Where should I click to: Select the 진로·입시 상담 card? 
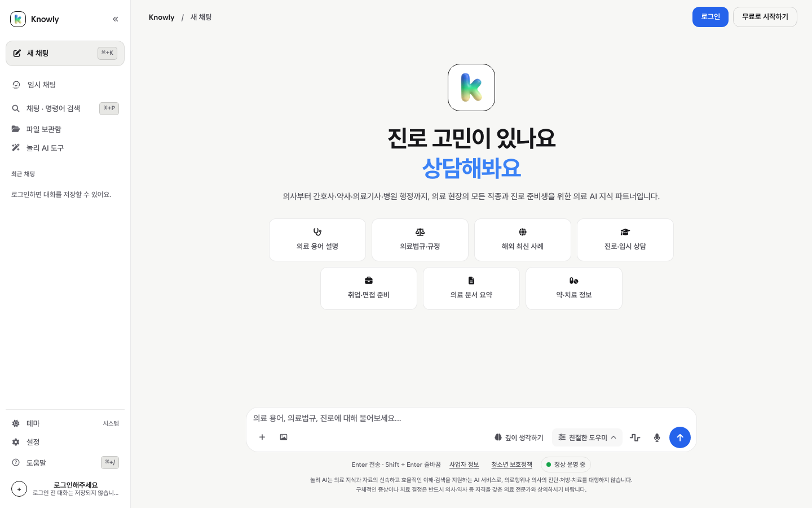click(625, 240)
